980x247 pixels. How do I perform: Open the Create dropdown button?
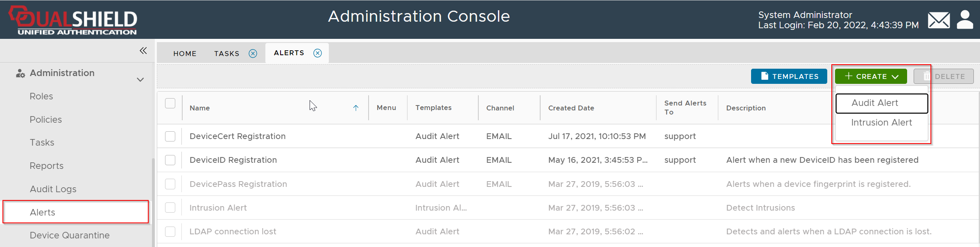tap(871, 76)
